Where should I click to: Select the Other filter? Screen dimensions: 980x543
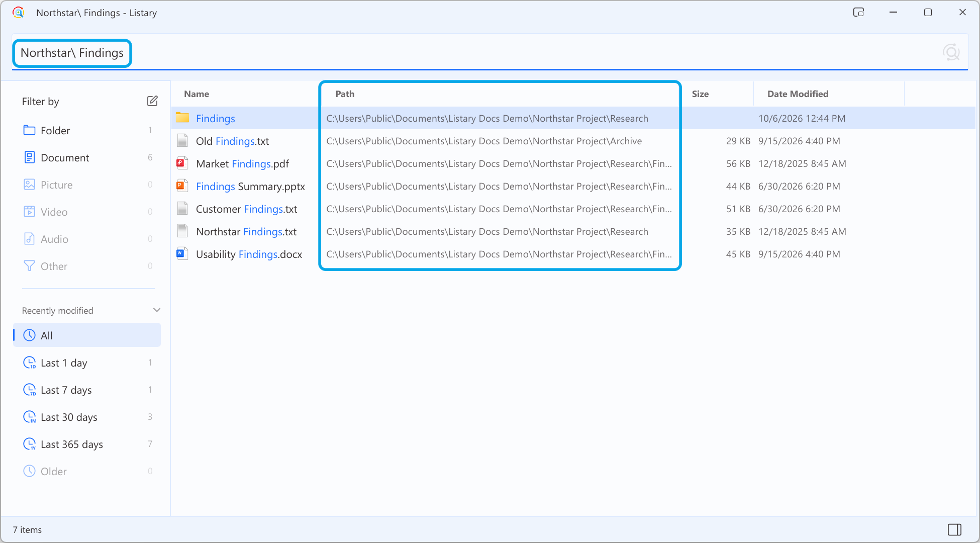tap(87, 266)
